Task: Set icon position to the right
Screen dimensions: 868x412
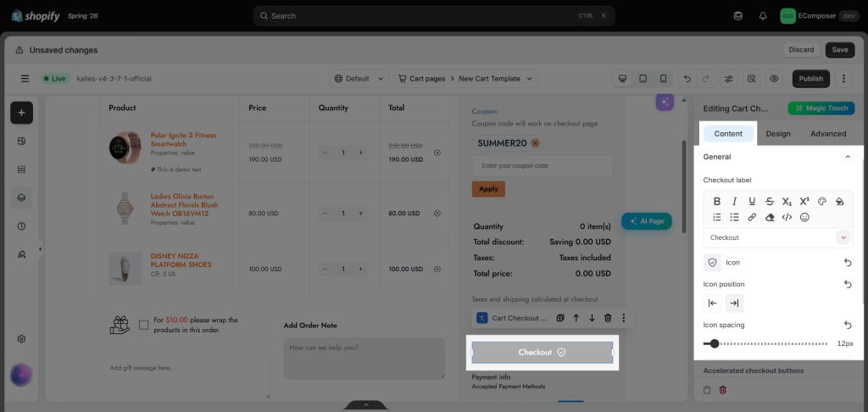Action: (734, 303)
